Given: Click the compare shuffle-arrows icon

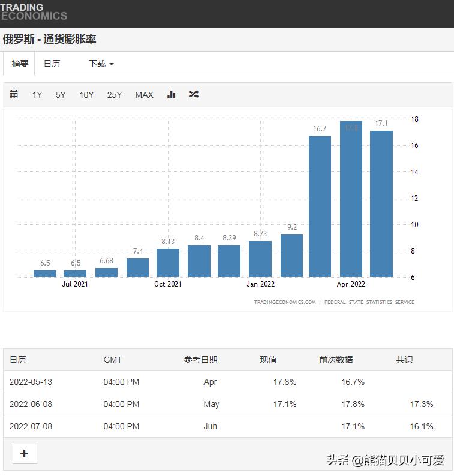Looking at the screenshot, I should pos(193,94).
